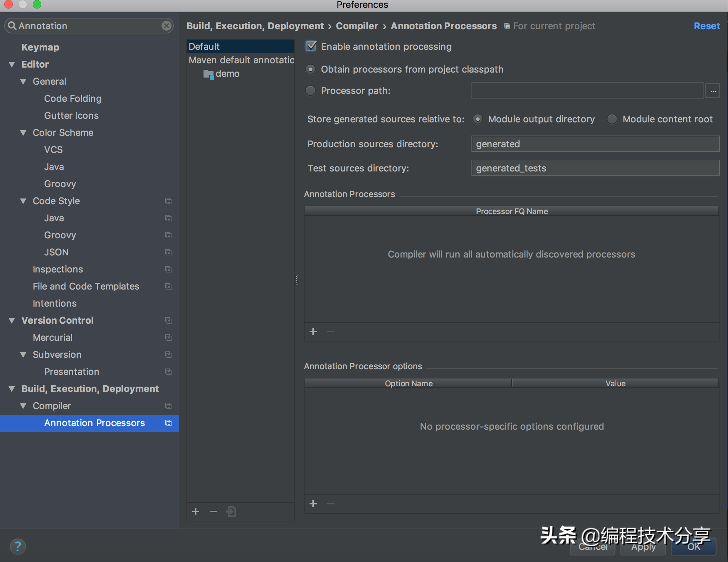The width and height of the screenshot is (728, 562).
Task: Select Processor path radio button
Action: click(x=311, y=90)
